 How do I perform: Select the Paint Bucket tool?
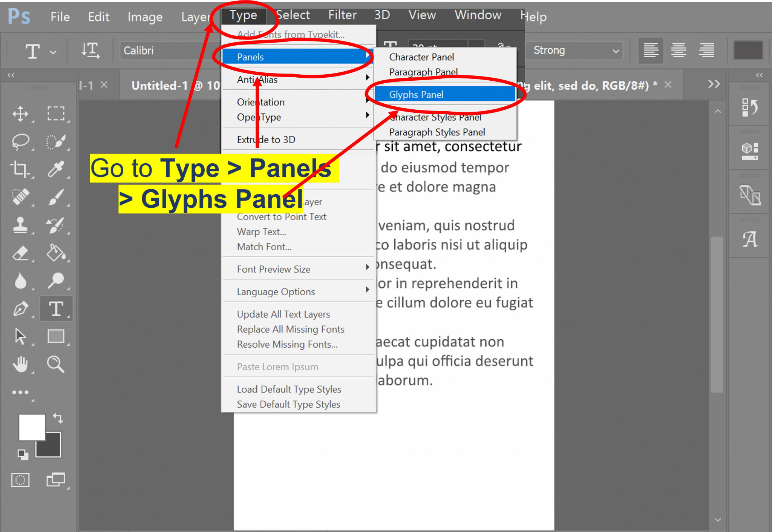click(x=56, y=253)
